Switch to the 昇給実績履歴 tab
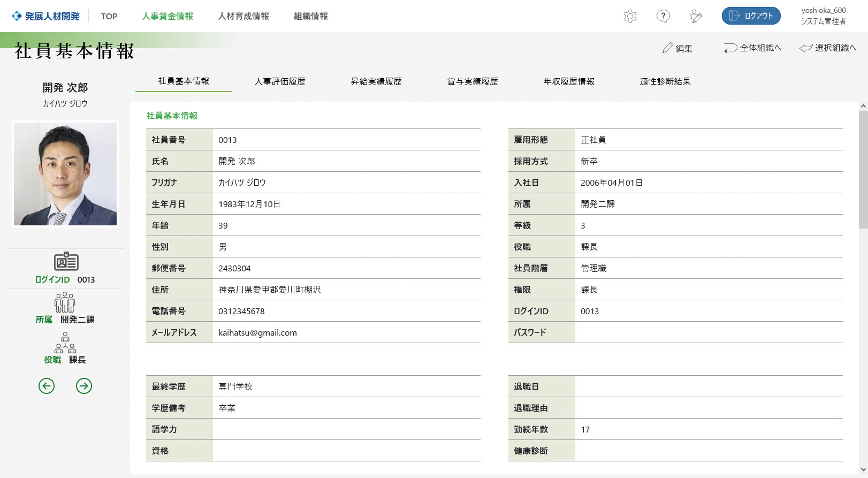The image size is (868, 478). coord(376,81)
